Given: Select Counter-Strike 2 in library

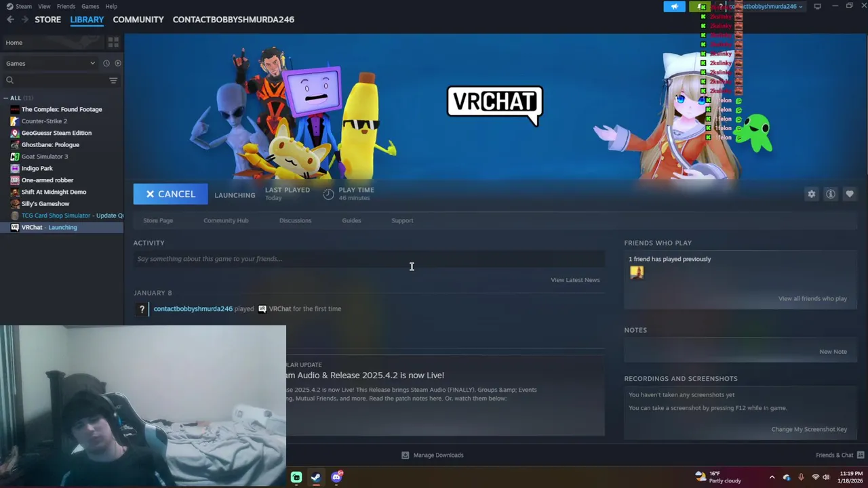Looking at the screenshot, I should (44, 121).
